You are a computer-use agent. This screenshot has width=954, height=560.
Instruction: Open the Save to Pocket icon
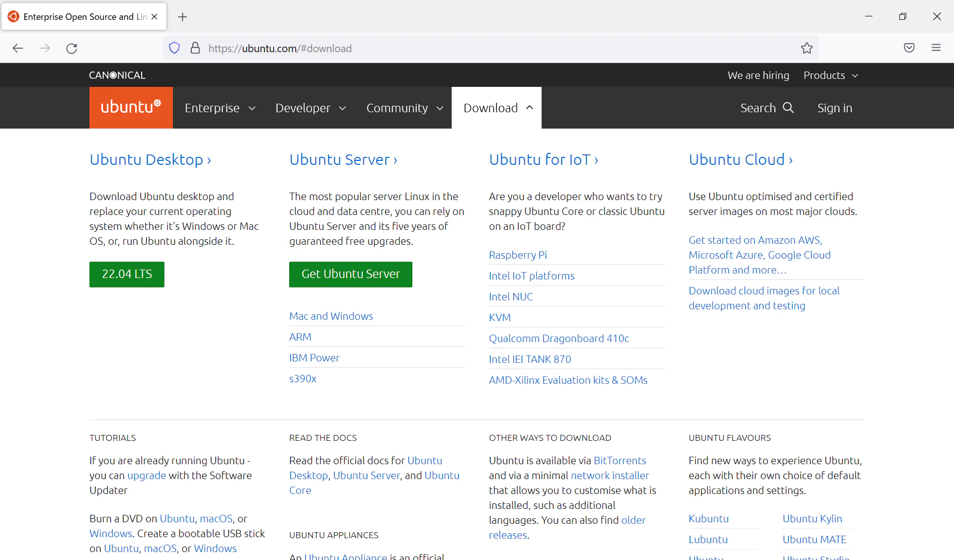click(x=909, y=48)
